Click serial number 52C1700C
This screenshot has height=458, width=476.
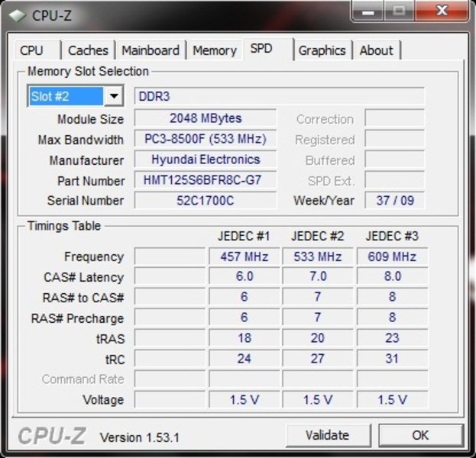206,201
